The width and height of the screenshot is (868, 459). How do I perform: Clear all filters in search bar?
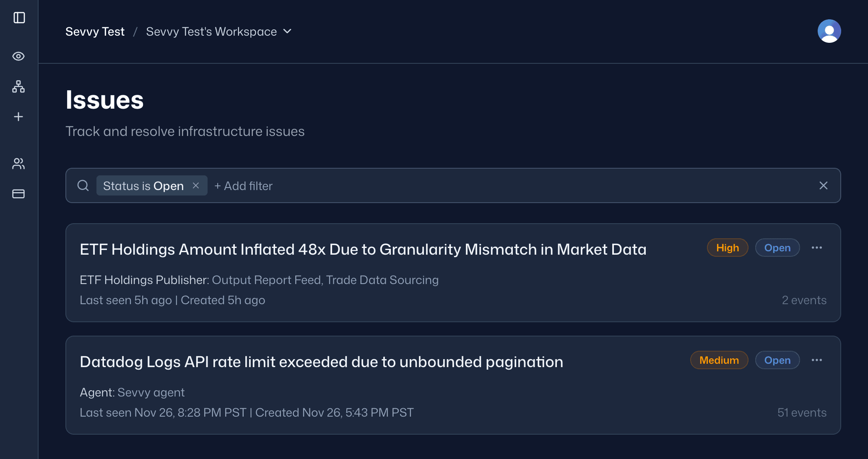(823, 185)
